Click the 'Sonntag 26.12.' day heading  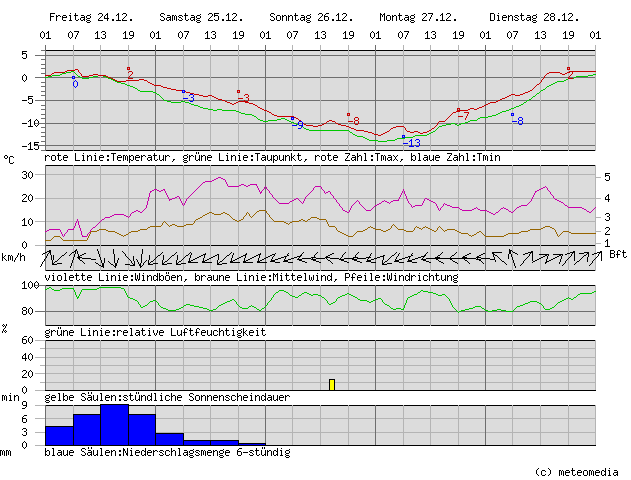pos(311,17)
